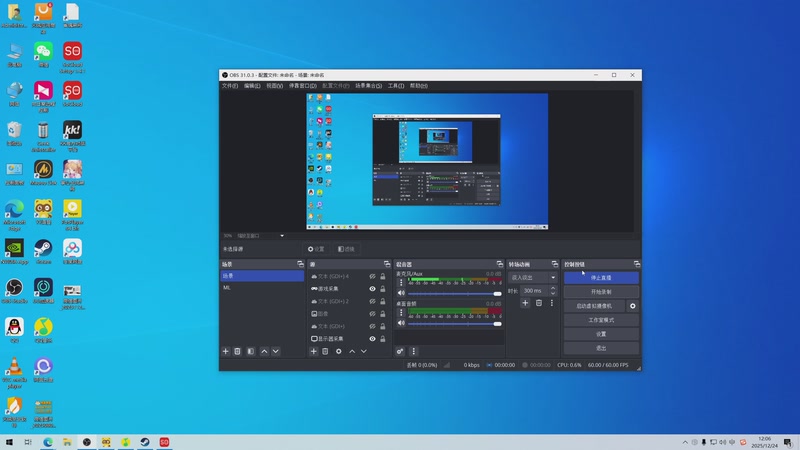Open 设置 settings in Controls panel
The image size is (800, 450).
[x=601, y=334]
